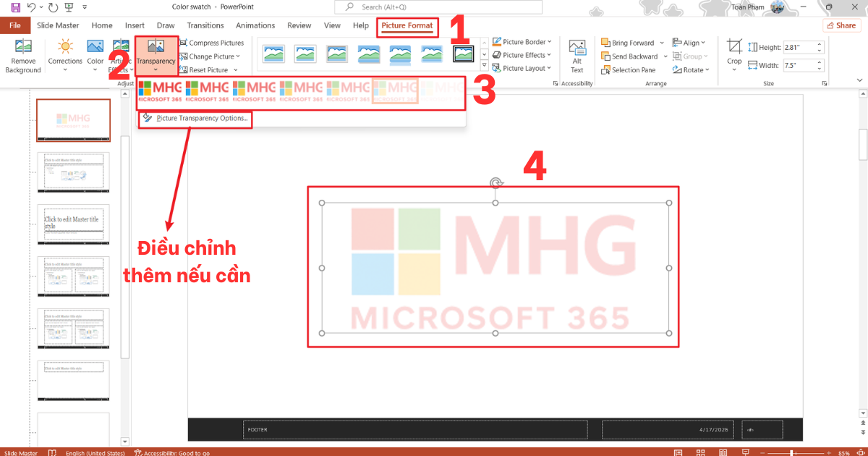Open Picture Transparency Options

195,118
